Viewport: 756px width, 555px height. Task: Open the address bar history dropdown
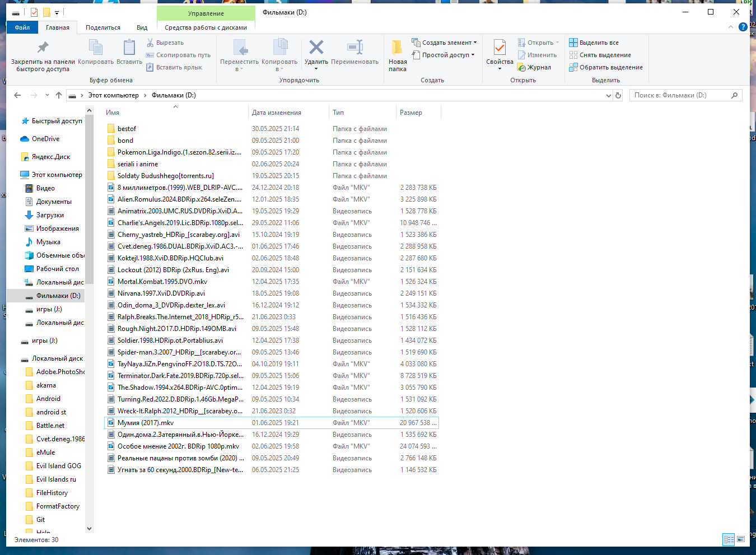click(609, 95)
